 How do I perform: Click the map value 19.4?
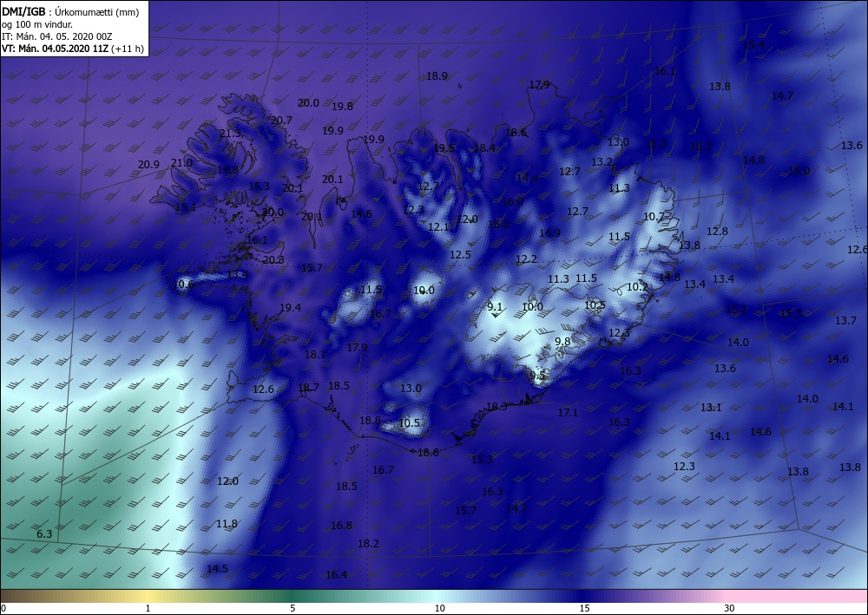(x=290, y=307)
